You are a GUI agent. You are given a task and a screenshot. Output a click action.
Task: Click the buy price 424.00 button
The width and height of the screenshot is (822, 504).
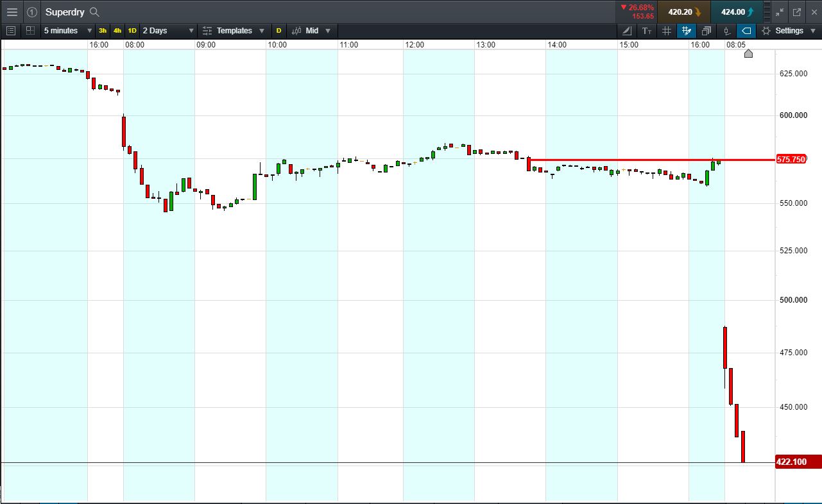(x=737, y=12)
